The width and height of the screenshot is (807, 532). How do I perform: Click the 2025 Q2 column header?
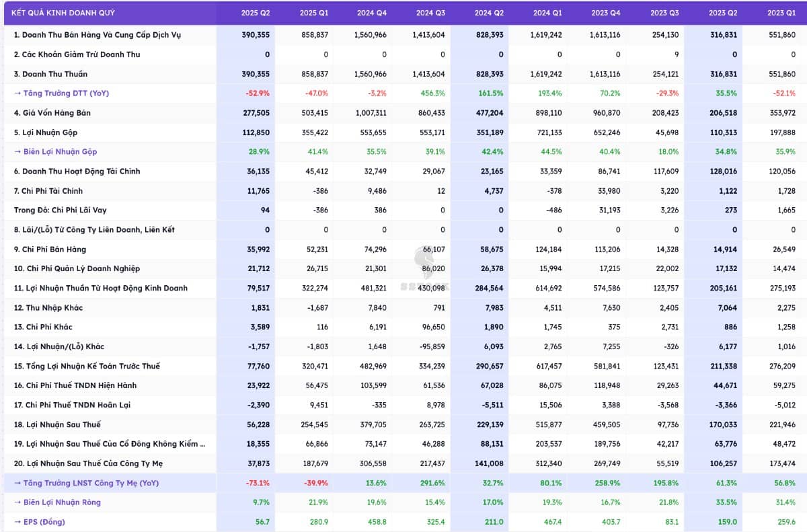pos(256,13)
